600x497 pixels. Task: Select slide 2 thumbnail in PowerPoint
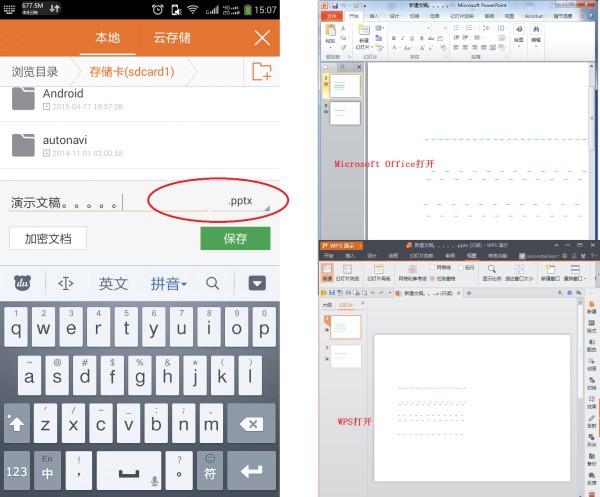[345, 113]
